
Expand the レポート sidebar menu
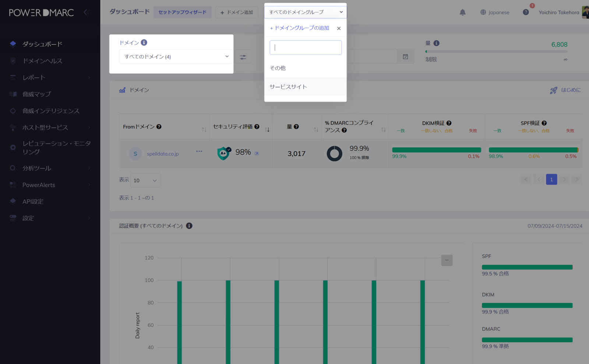click(50, 77)
